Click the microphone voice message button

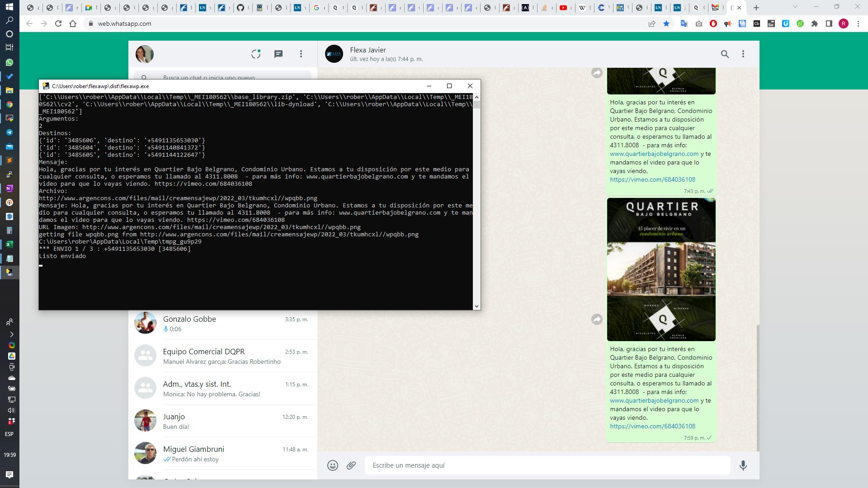743,465
